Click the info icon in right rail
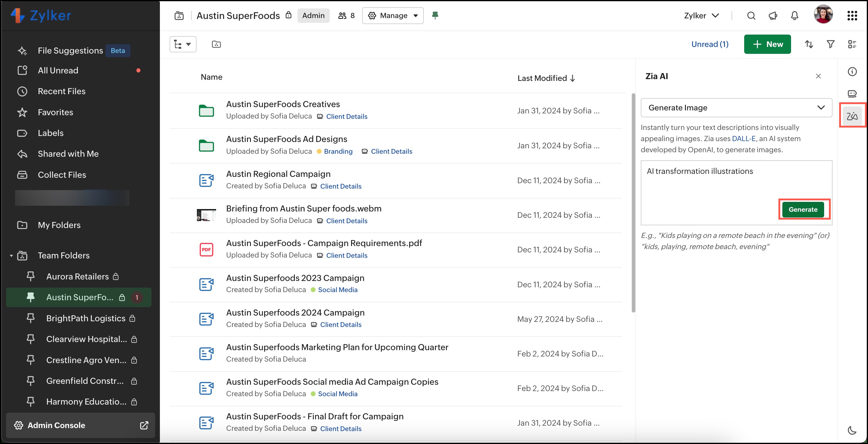The height and width of the screenshot is (444, 868). (x=852, y=72)
